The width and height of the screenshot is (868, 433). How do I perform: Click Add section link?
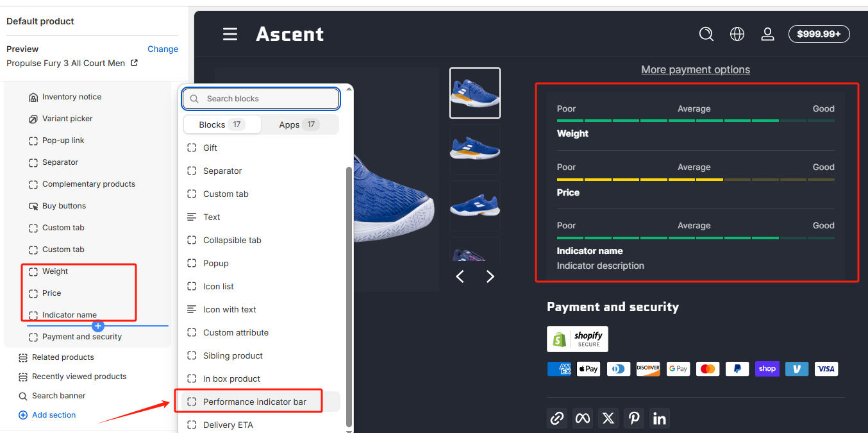click(54, 415)
